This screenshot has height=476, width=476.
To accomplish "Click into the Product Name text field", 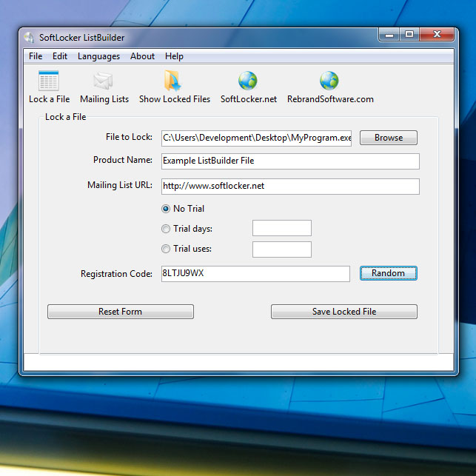I will 289,161.
